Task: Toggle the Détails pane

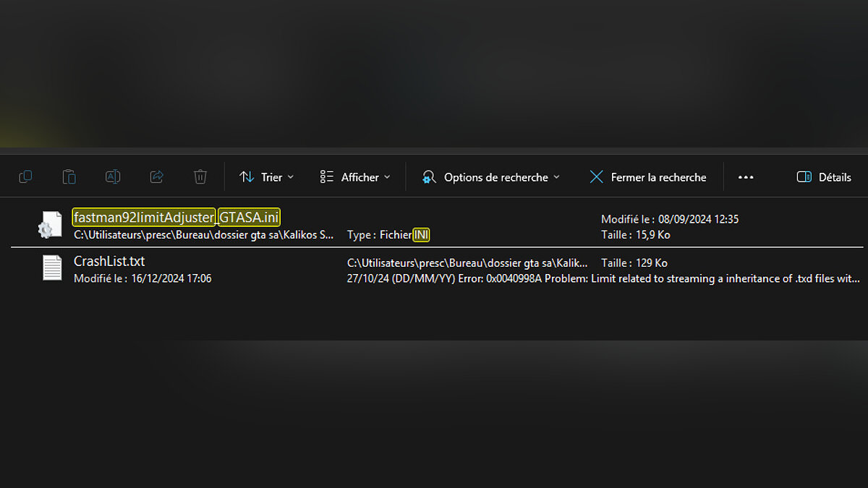Action: click(823, 177)
